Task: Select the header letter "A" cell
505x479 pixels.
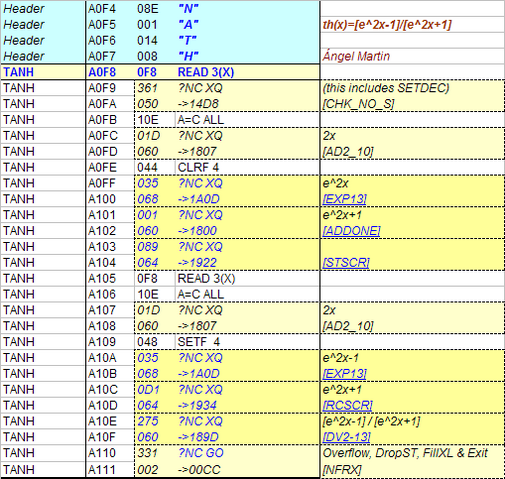Action: point(188,25)
